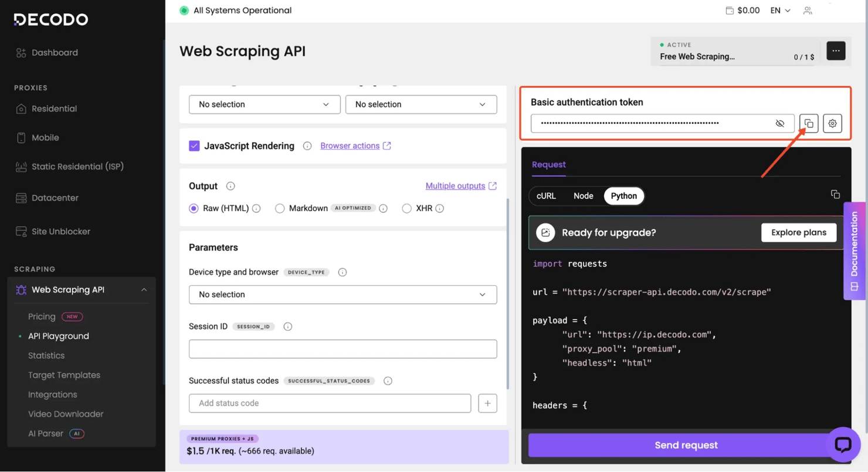Open the user account icon
Viewport: 868px width, 472px height.
[808, 10]
